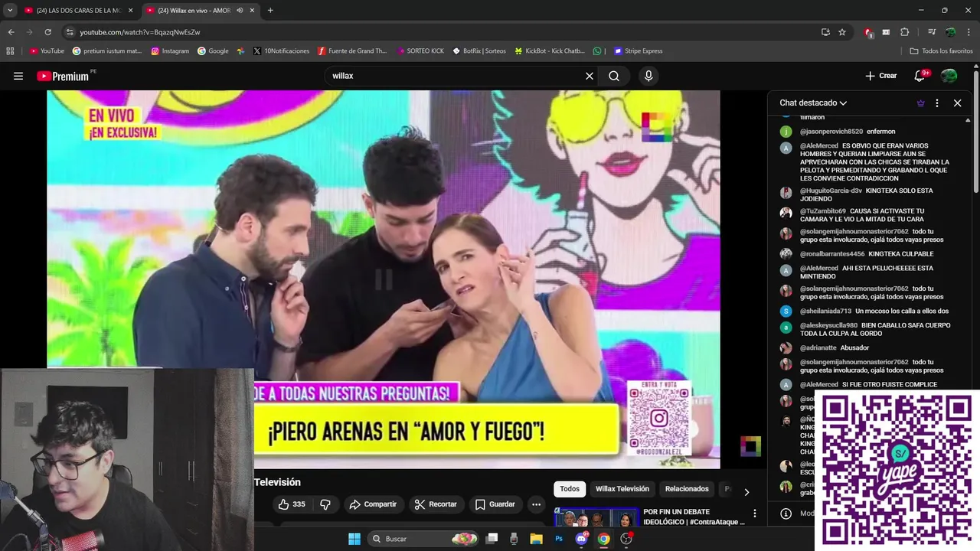Clear the 'willax' search text with the X
This screenshot has height=551, width=980.
pos(590,76)
